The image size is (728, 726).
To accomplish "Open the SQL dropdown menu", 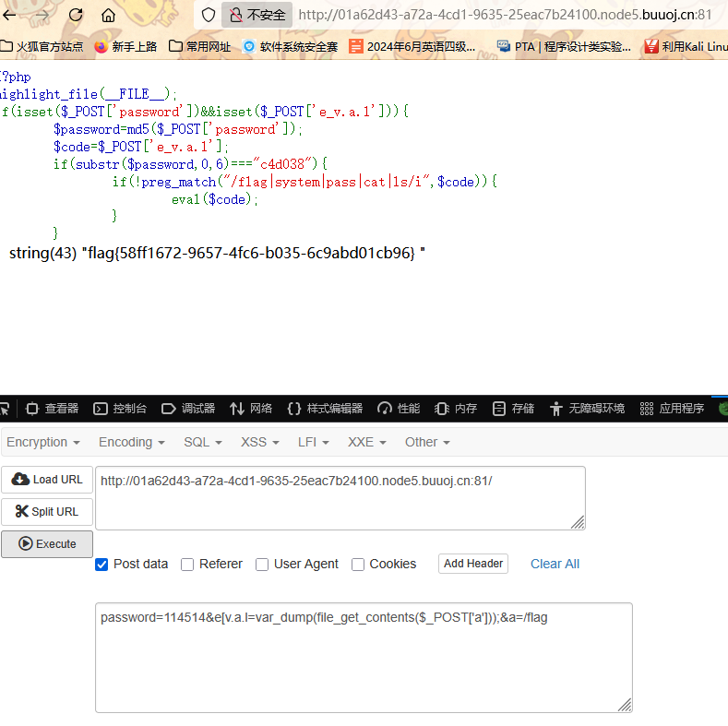I will point(202,442).
